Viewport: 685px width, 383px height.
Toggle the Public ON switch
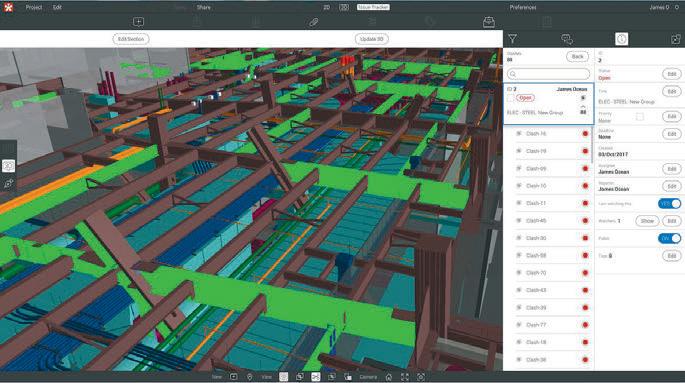pos(669,238)
